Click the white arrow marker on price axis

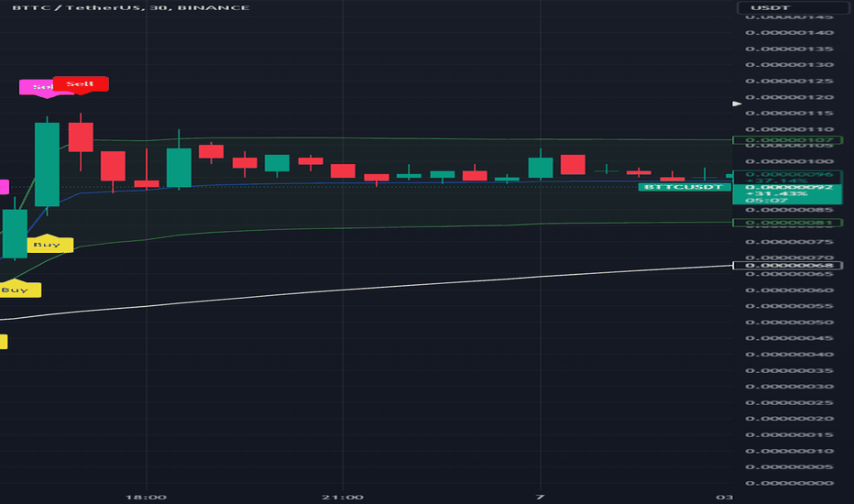coord(737,104)
